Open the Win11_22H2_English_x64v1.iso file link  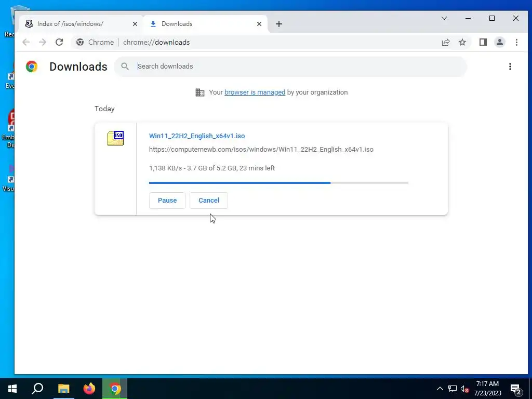[197, 136]
